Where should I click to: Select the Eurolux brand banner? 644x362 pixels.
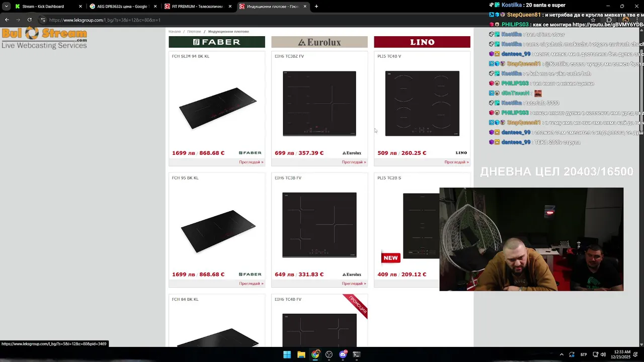click(319, 42)
